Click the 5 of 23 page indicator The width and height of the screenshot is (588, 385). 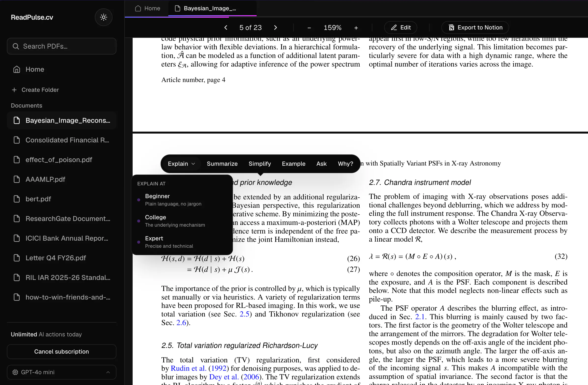click(251, 28)
